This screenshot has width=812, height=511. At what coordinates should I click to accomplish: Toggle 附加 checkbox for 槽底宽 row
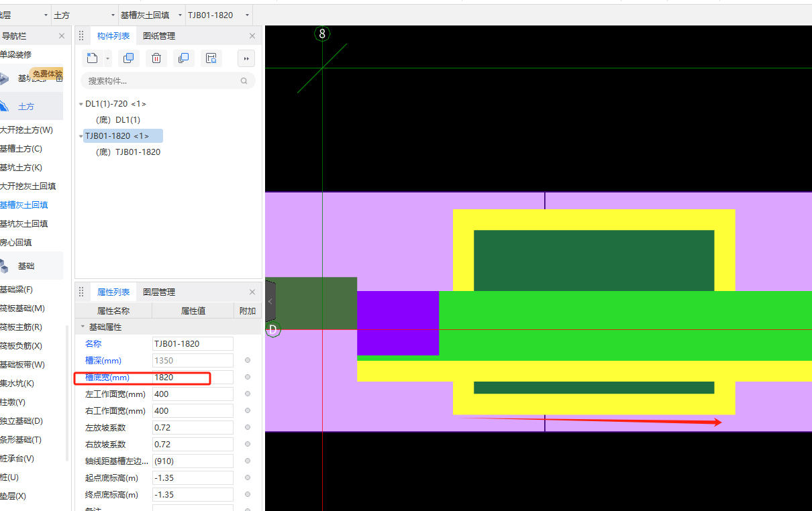248,377
